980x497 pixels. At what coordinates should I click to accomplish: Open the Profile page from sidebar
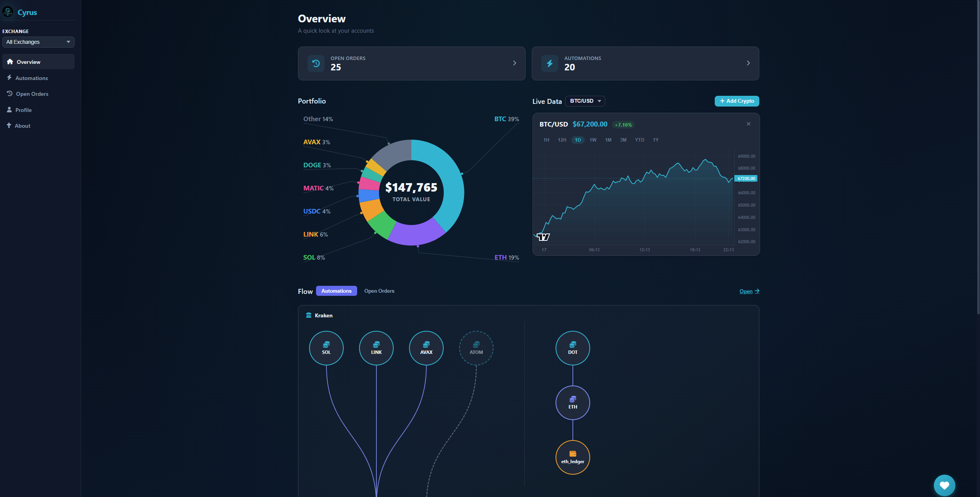pos(38,110)
